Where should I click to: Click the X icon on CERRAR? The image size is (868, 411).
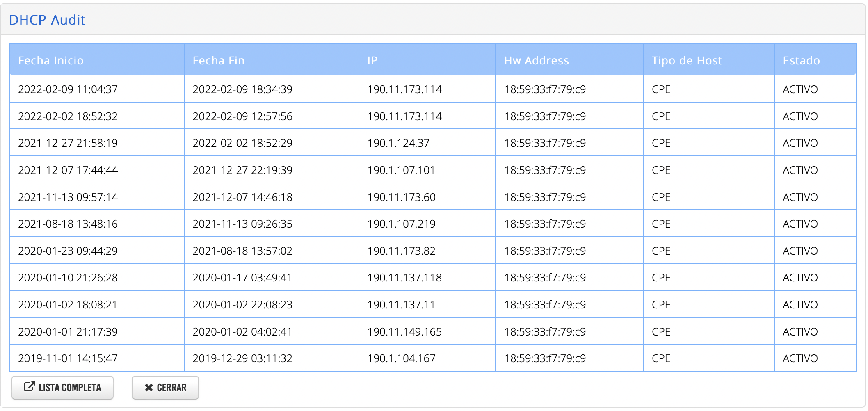[x=149, y=388]
